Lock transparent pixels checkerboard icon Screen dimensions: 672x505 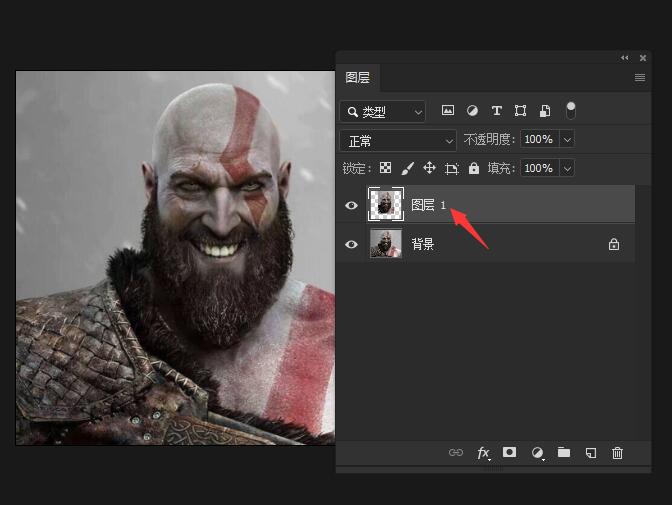(385, 168)
